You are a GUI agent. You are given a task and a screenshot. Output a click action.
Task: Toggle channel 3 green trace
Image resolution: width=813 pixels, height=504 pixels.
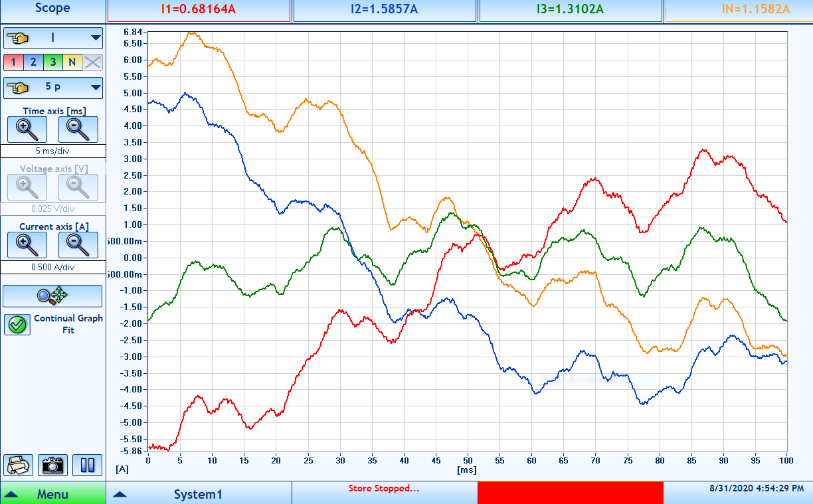[52, 62]
